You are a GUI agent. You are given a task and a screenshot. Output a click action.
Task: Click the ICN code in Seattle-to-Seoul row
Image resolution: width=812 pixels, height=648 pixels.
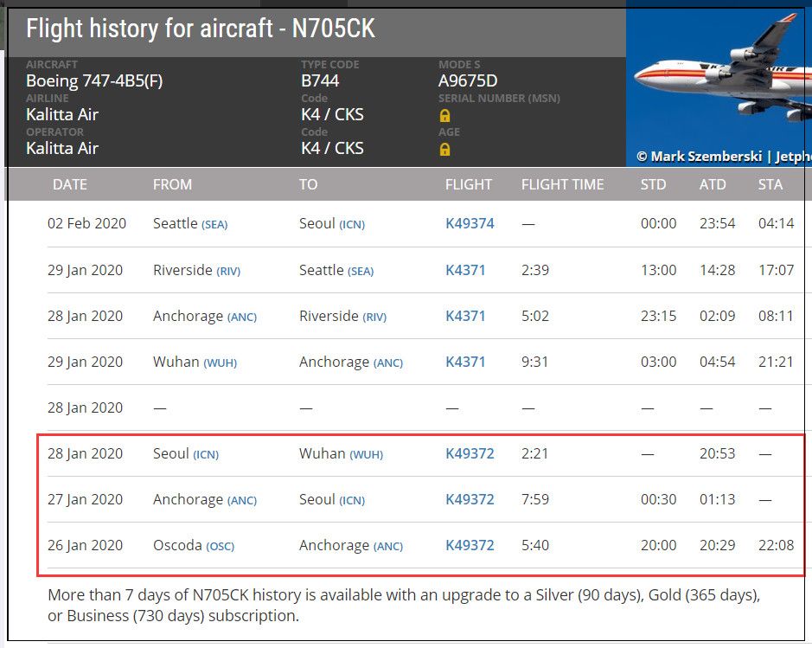[x=352, y=225]
